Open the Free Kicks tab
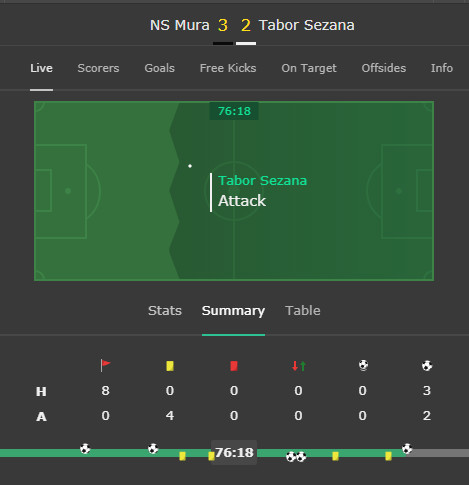 click(228, 68)
